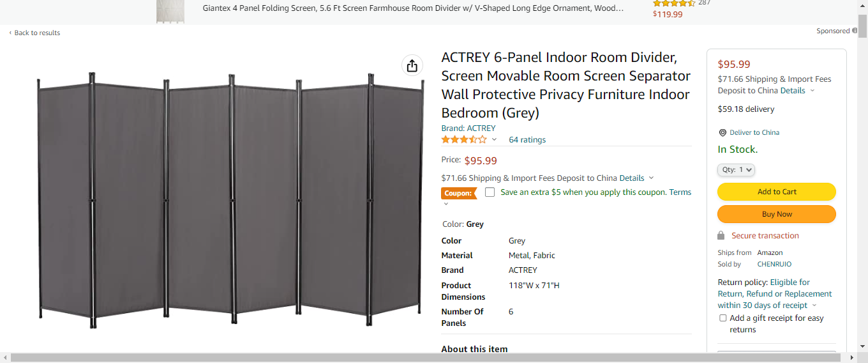Expand the return policy chevron

point(814,305)
